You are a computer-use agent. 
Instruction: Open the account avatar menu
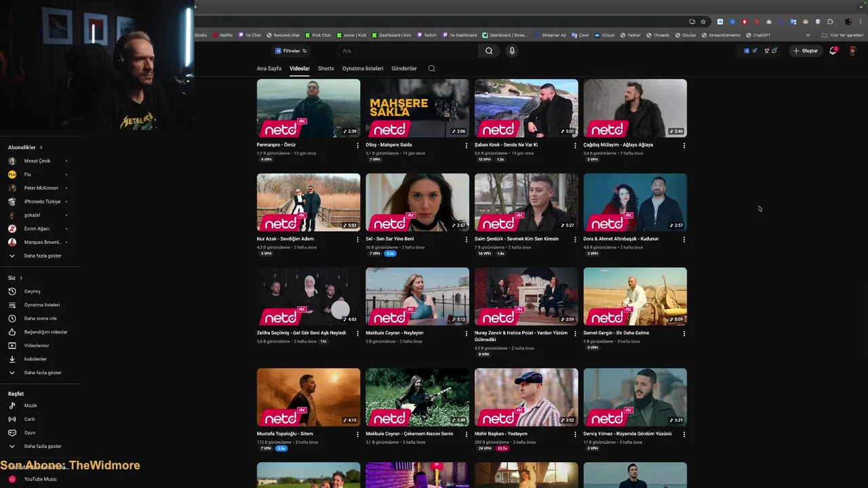[853, 51]
